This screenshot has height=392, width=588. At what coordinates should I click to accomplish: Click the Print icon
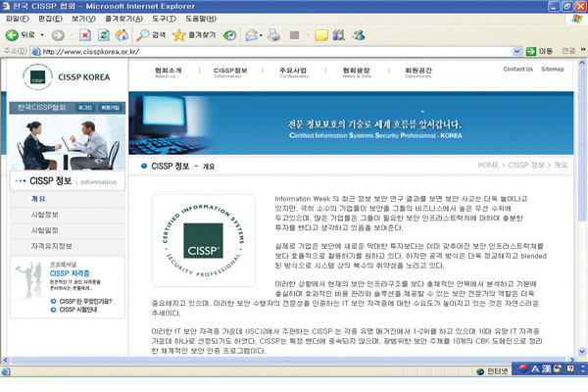point(274,35)
